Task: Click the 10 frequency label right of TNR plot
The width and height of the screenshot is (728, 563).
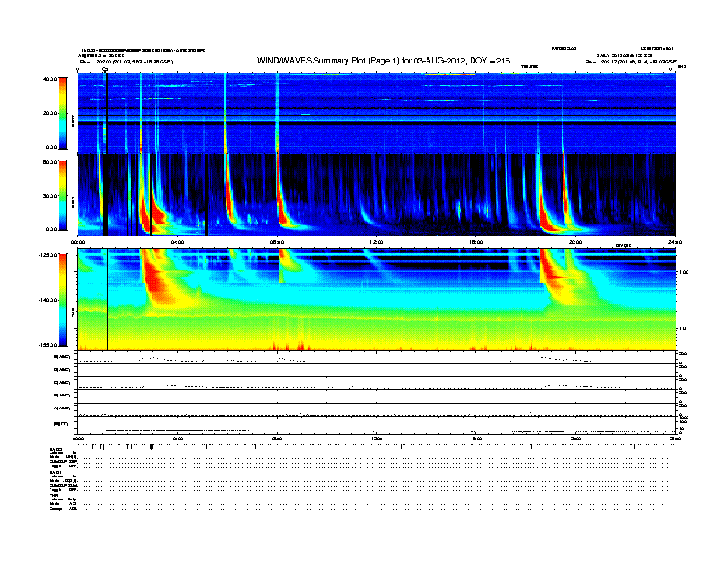Action: coord(682,328)
